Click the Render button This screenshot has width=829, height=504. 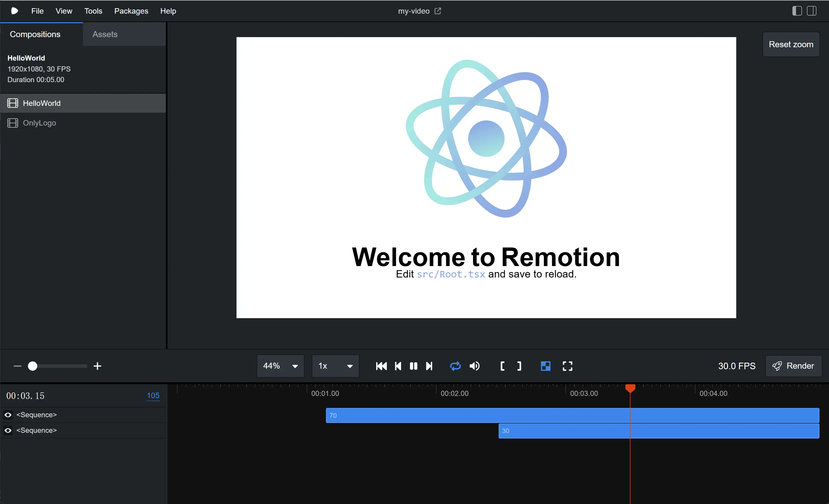click(x=793, y=366)
